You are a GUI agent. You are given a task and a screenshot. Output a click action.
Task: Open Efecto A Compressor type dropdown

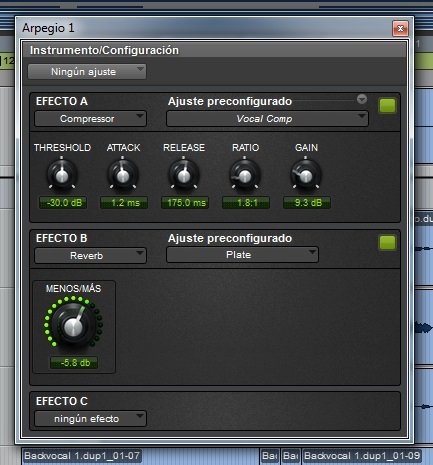pos(90,119)
